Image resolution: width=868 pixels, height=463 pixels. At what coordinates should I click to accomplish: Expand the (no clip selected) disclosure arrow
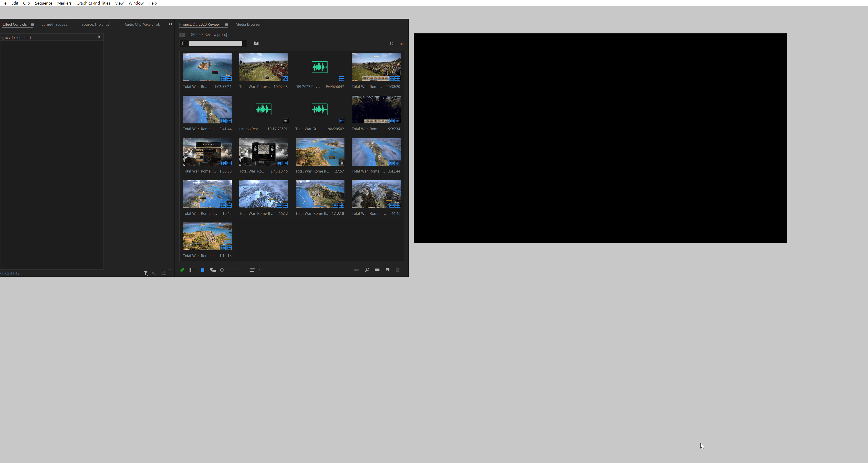pos(99,37)
